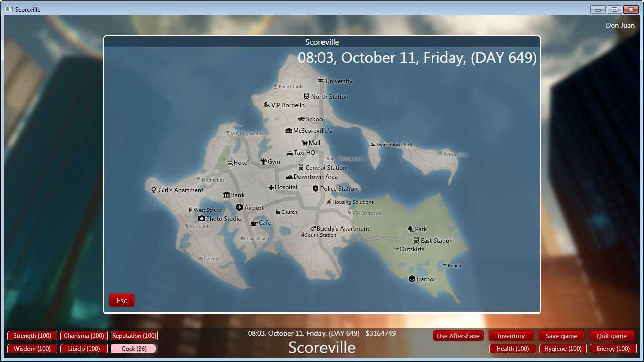This screenshot has width=644, height=362.
Task: Click the Harbor icon on map
Action: tap(412, 279)
